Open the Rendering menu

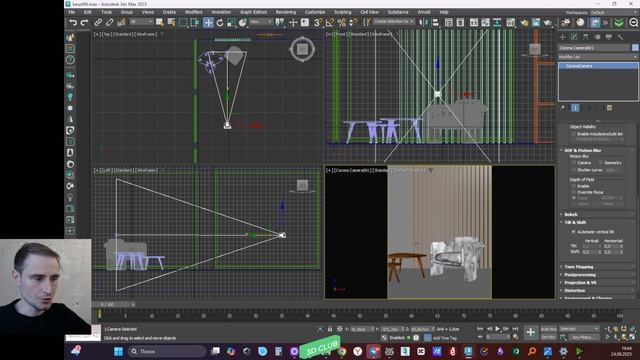286,12
